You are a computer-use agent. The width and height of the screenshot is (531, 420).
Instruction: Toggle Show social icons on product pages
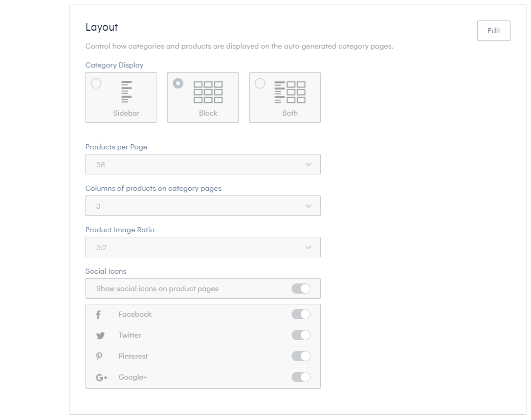[301, 289]
